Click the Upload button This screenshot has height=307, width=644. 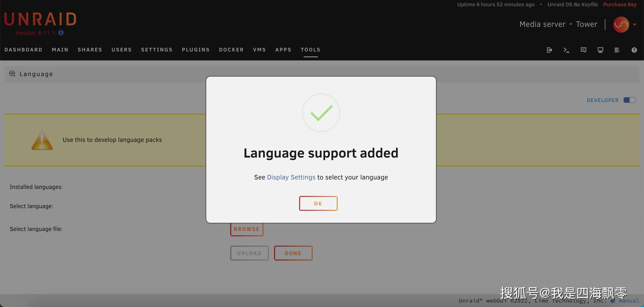coord(249,253)
